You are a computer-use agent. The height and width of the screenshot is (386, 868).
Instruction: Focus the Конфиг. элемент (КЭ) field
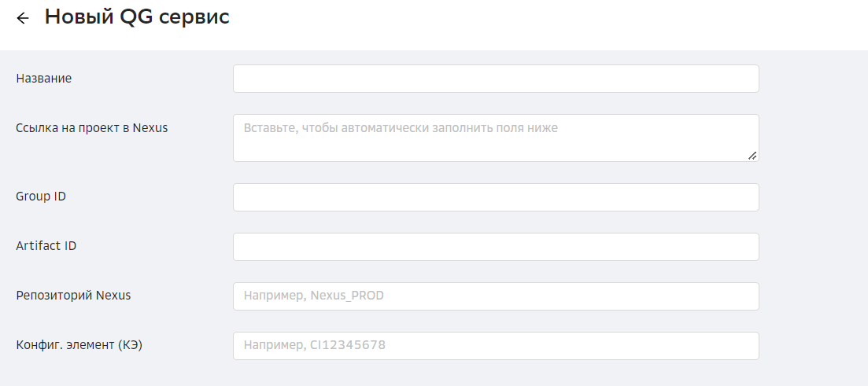(x=496, y=346)
